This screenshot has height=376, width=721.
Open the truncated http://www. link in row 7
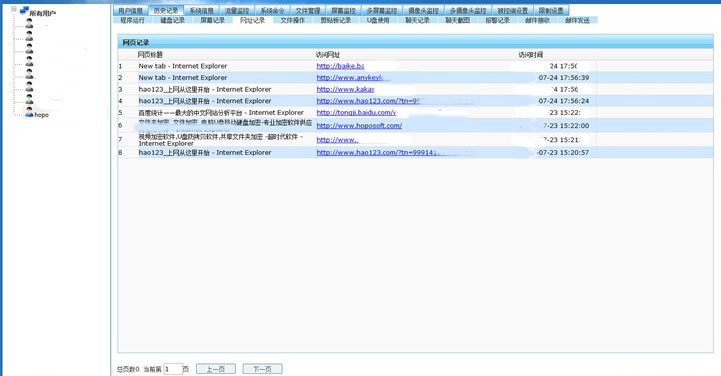338,140
